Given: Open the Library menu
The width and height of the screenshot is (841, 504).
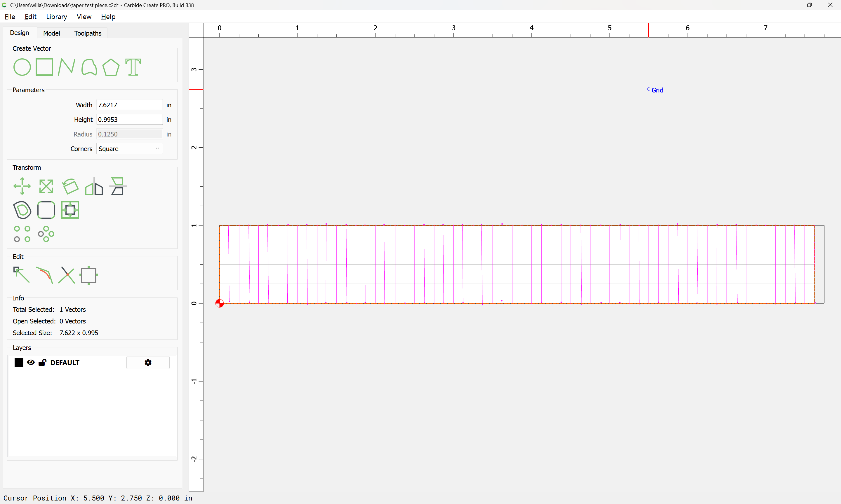Looking at the screenshot, I should [56, 17].
